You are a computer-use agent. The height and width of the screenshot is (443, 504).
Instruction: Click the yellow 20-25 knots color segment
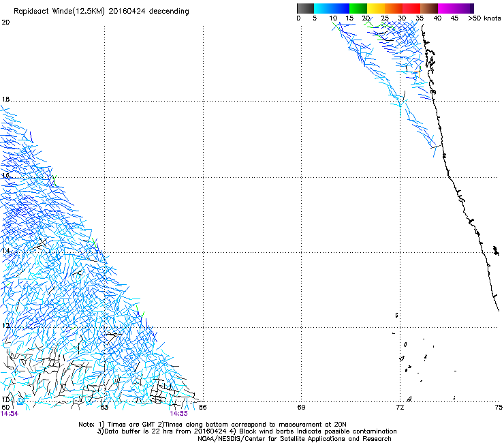[376, 8]
